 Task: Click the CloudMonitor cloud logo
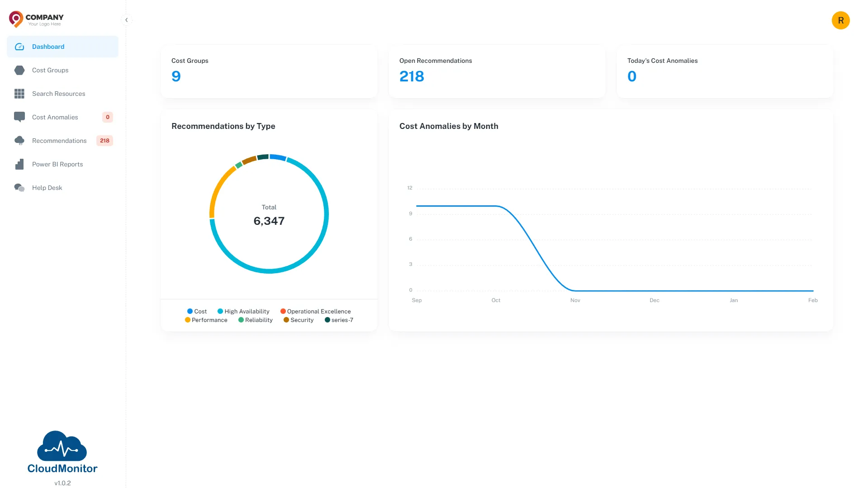coord(62,446)
